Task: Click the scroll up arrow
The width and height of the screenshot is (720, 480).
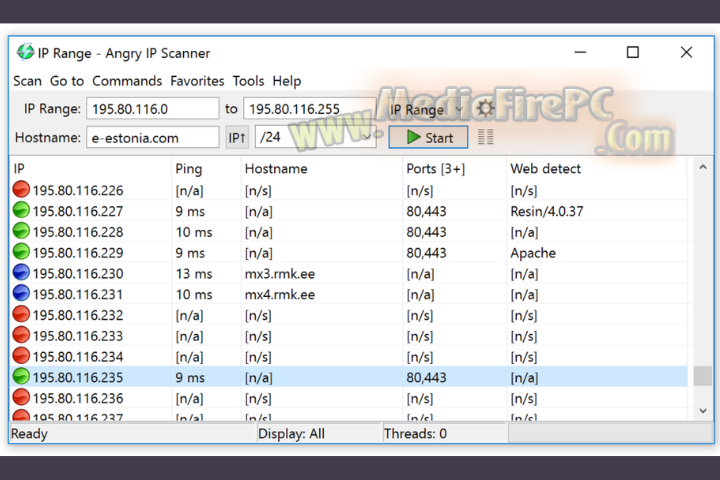Action: [x=703, y=167]
